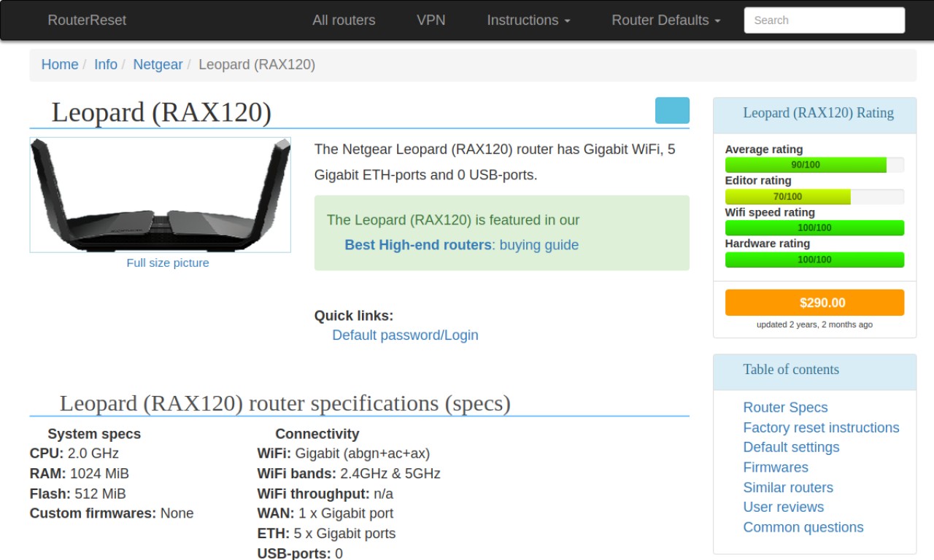The height and width of the screenshot is (560, 934).
Task: Focus the Search input field
Action: pos(825,20)
